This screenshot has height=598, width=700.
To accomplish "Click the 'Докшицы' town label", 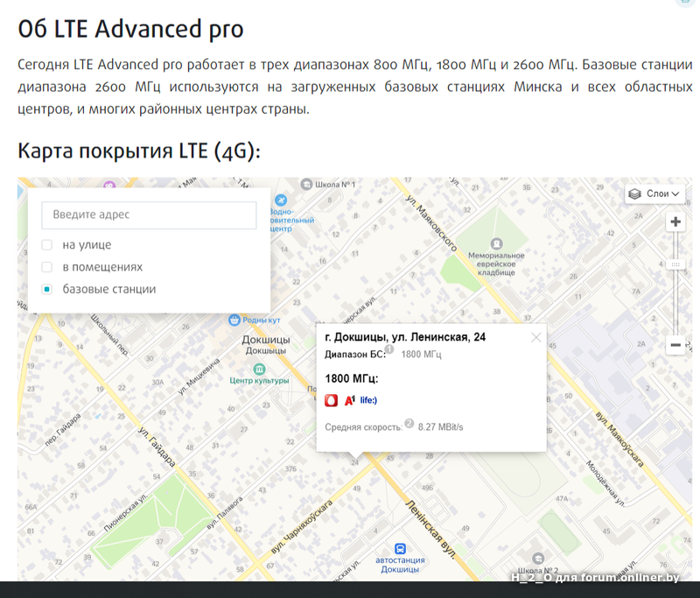I will (x=266, y=340).
